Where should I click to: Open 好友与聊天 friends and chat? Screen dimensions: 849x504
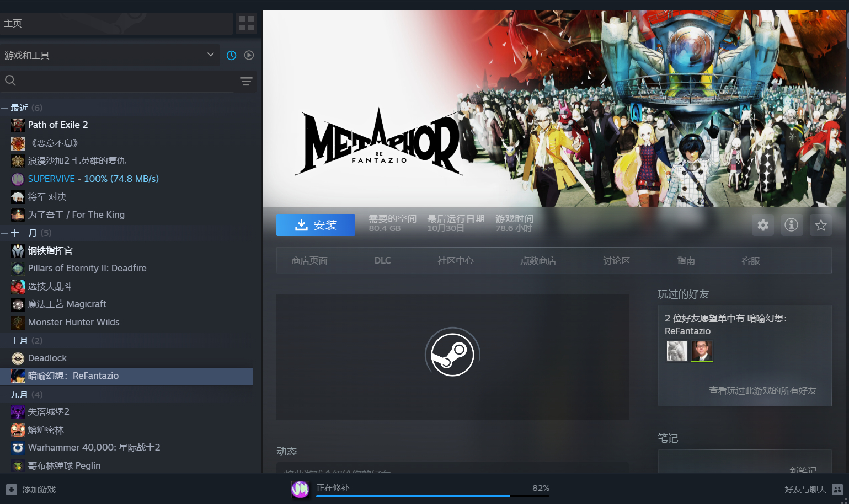click(805, 490)
